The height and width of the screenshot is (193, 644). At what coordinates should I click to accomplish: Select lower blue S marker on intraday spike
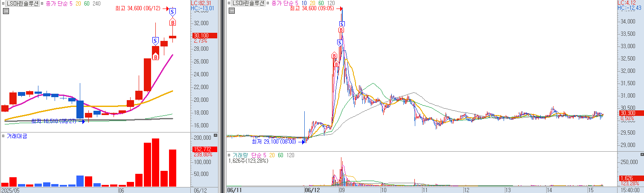pos(340,43)
